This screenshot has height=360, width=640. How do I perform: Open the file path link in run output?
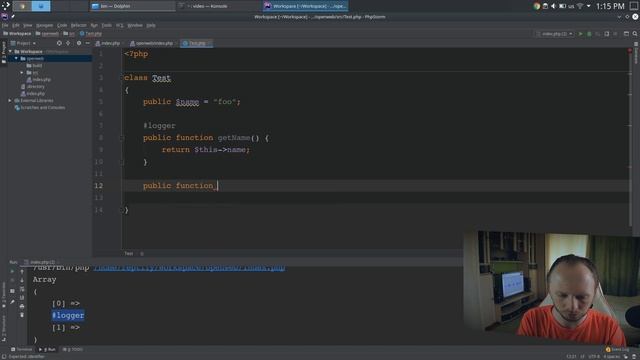click(x=189, y=268)
